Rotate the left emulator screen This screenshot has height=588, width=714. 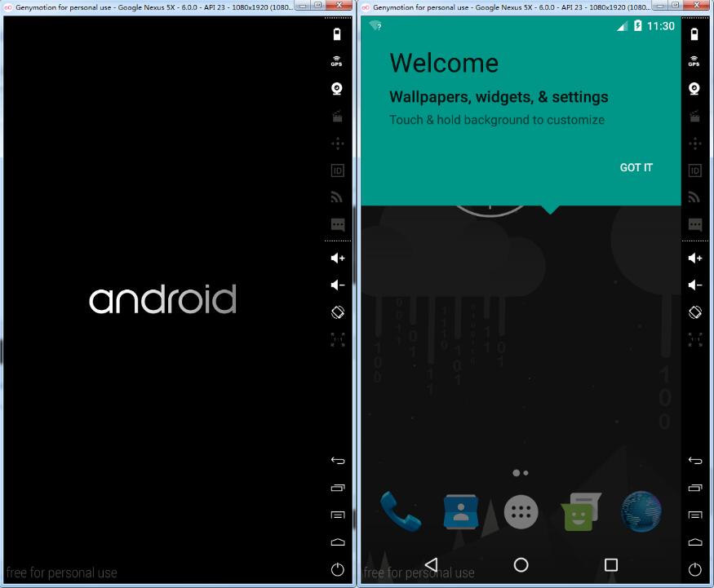pos(338,312)
